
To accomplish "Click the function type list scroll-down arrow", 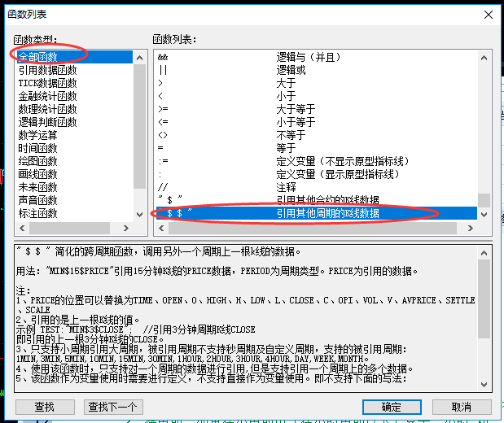I will coord(140,213).
